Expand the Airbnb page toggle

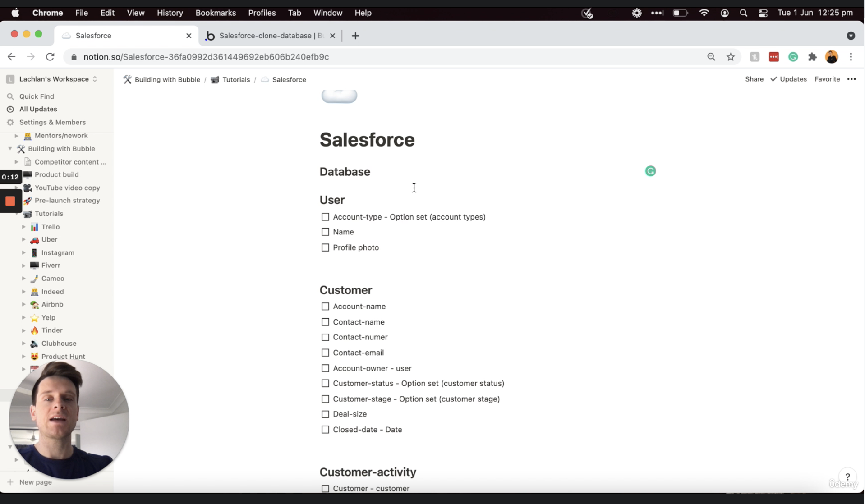click(x=23, y=304)
